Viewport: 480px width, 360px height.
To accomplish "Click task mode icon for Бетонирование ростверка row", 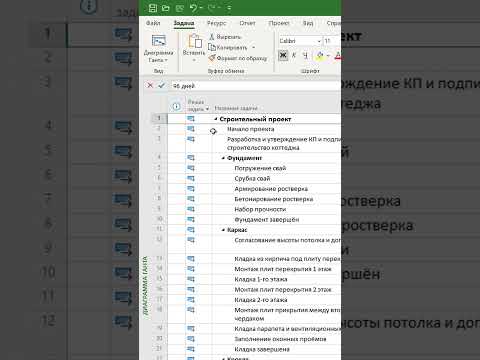I will [191, 199].
